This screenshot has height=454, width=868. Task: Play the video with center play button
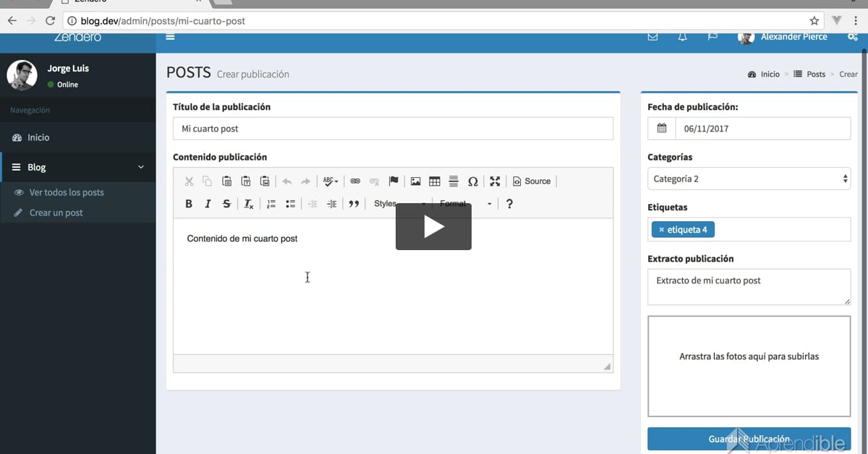pos(433,226)
